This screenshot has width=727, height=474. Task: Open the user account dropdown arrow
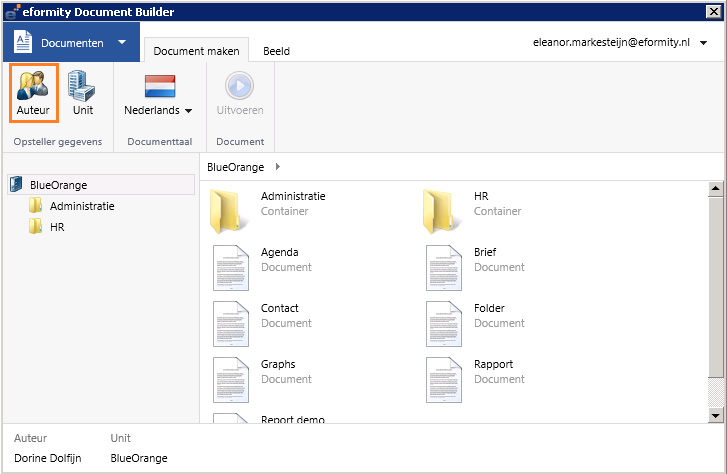click(703, 43)
